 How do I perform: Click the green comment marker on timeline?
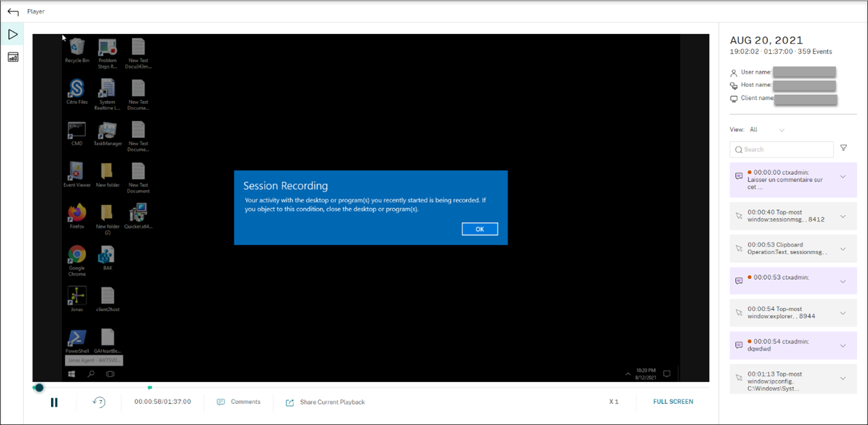click(150, 387)
